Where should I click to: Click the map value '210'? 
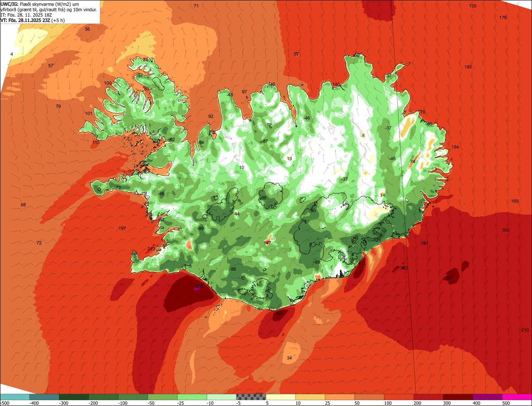(525, 330)
